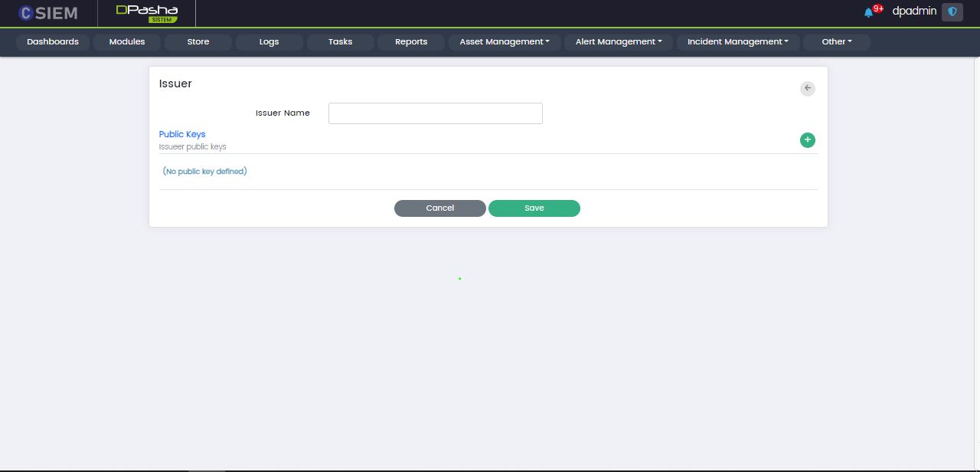Click the dpadmin username
The image size is (980, 472).
click(x=914, y=12)
